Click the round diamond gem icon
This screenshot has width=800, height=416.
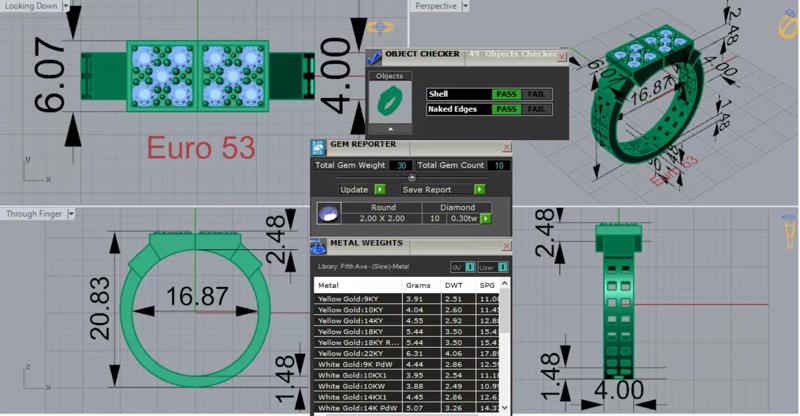coord(328,213)
